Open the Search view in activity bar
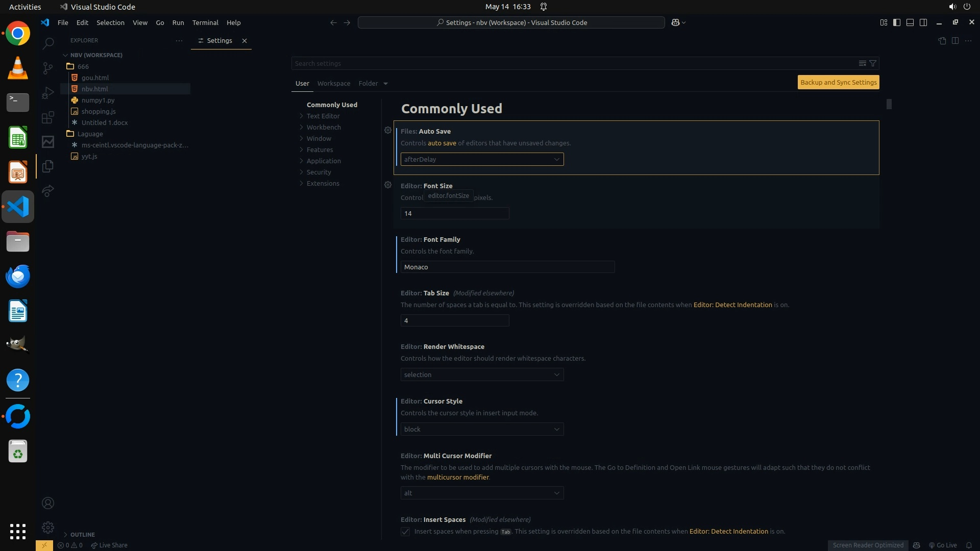This screenshot has height=551, width=980. click(x=48, y=43)
